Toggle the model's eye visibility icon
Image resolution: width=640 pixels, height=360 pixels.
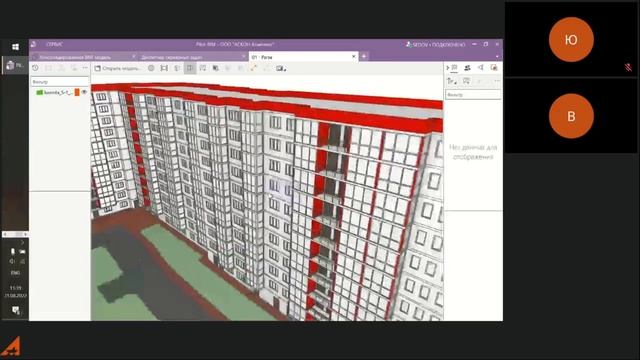(x=84, y=92)
